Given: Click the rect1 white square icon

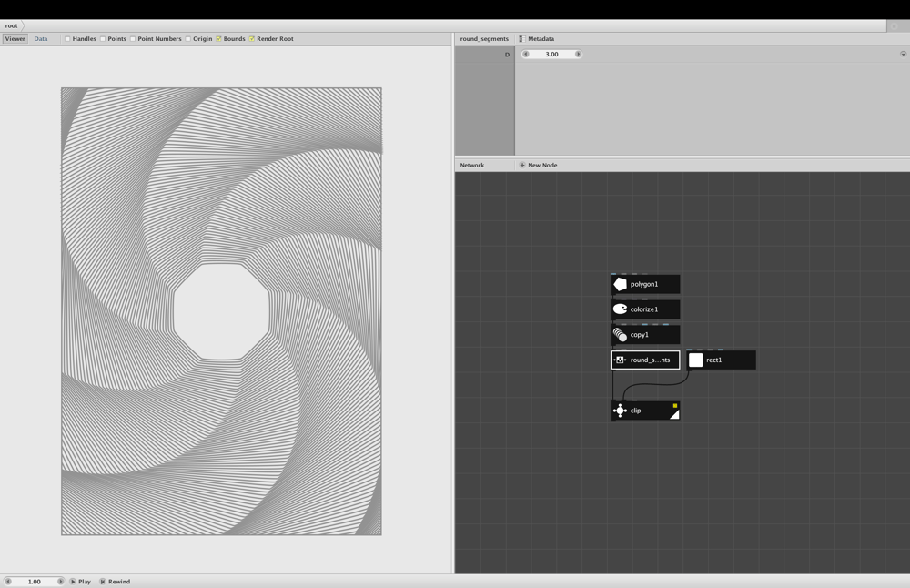Looking at the screenshot, I should [x=695, y=360].
